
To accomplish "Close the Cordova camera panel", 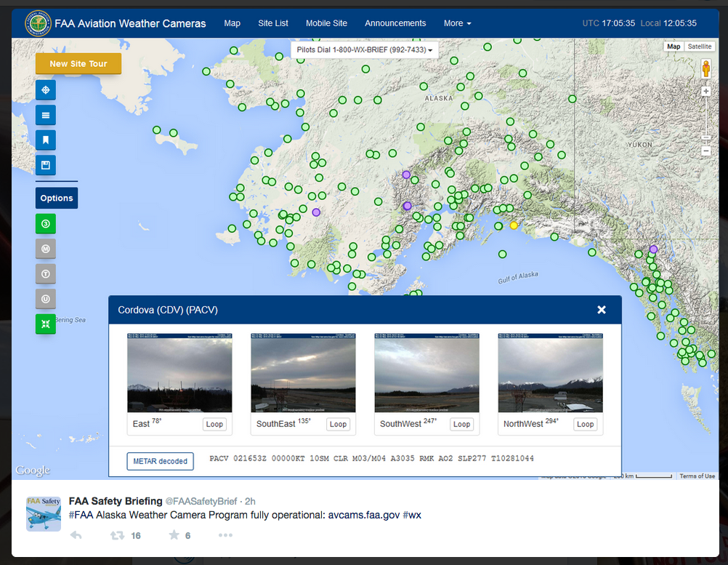I will coord(602,310).
